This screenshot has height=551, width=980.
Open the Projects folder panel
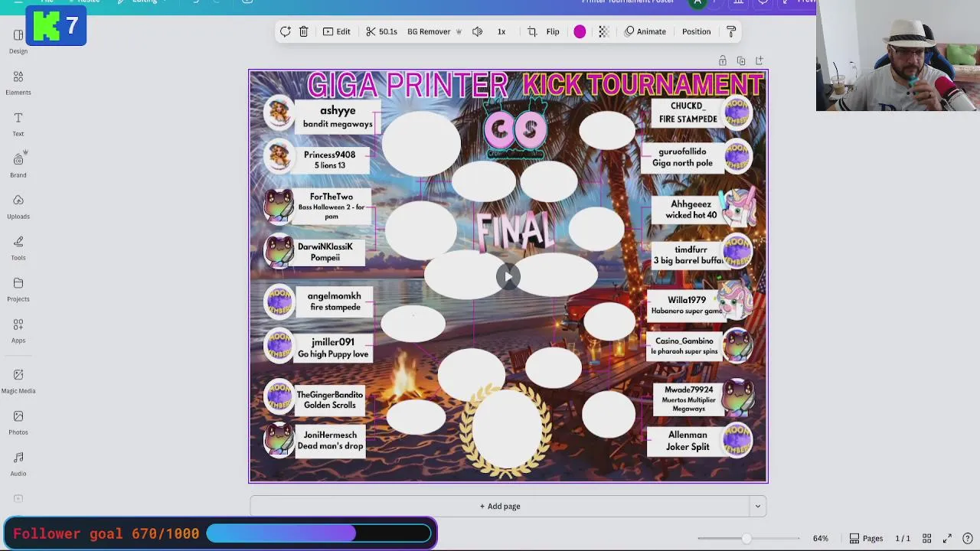18,290
